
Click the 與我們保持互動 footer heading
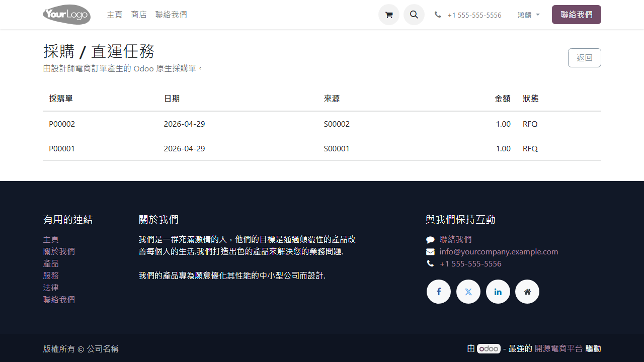pos(460,219)
